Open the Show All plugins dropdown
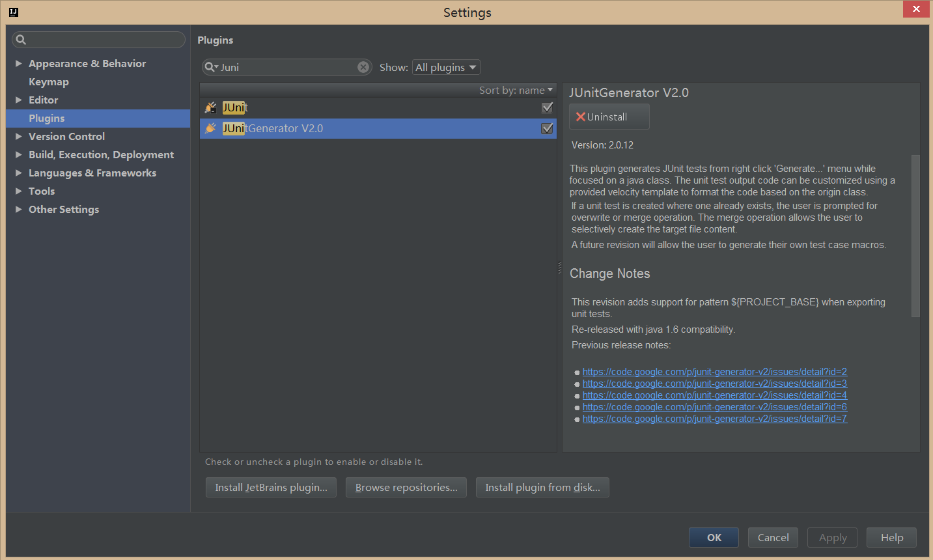Viewport: 933px width, 560px height. (446, 67)
